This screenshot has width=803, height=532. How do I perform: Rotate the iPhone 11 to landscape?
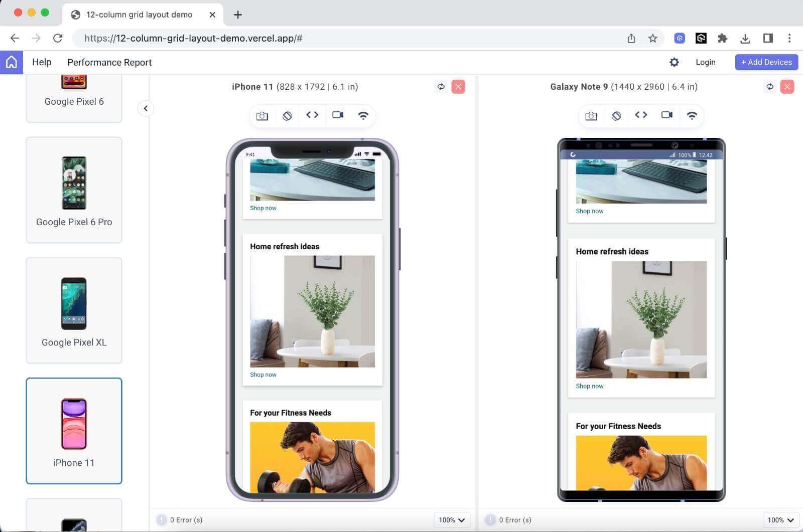(x=287, y=115)
